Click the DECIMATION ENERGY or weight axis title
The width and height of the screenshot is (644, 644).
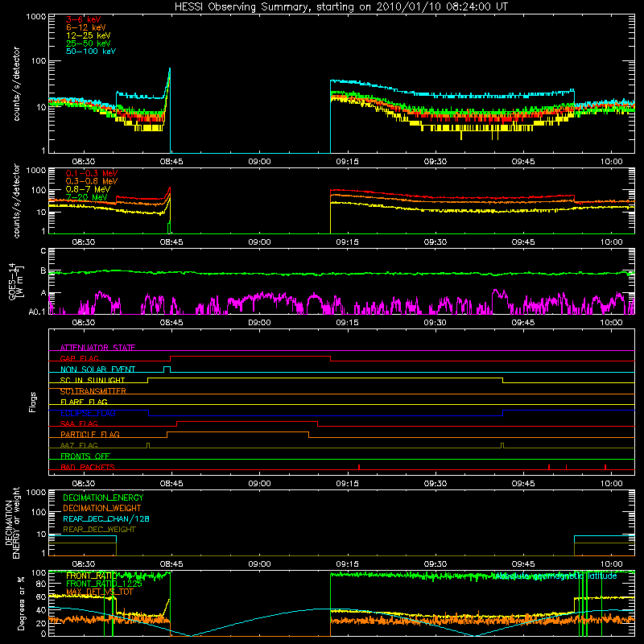(x=13, y=522)
